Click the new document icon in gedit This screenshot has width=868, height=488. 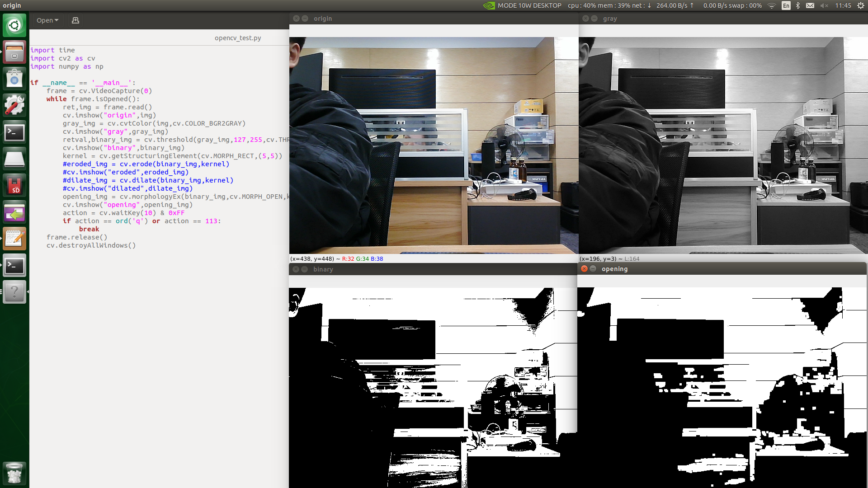click(75, 20)
